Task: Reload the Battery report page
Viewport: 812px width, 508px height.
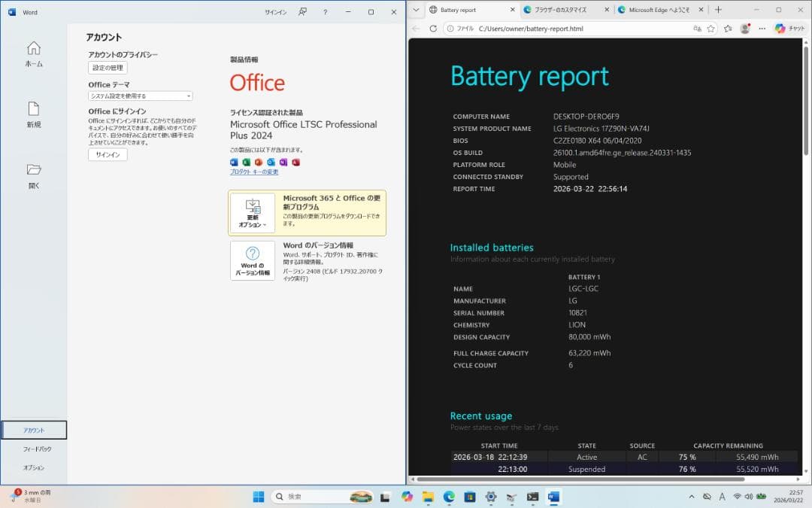Action: [433, 29]
